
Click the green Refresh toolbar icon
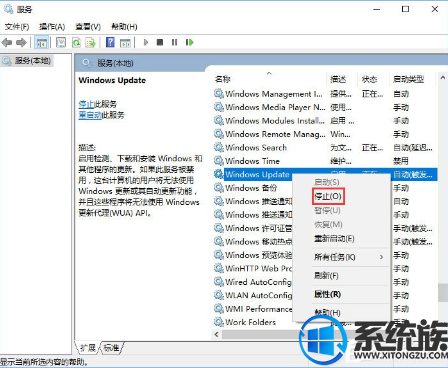tap(76, 42)
